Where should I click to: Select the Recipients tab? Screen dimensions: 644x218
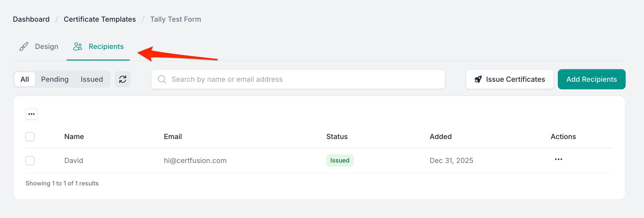106,46
